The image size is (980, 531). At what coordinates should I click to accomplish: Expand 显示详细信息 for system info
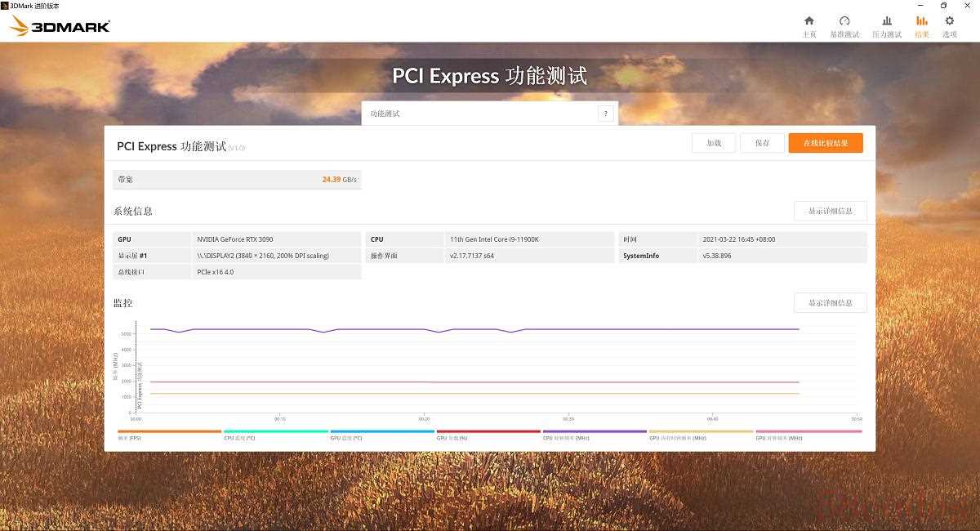coord(830,211)
